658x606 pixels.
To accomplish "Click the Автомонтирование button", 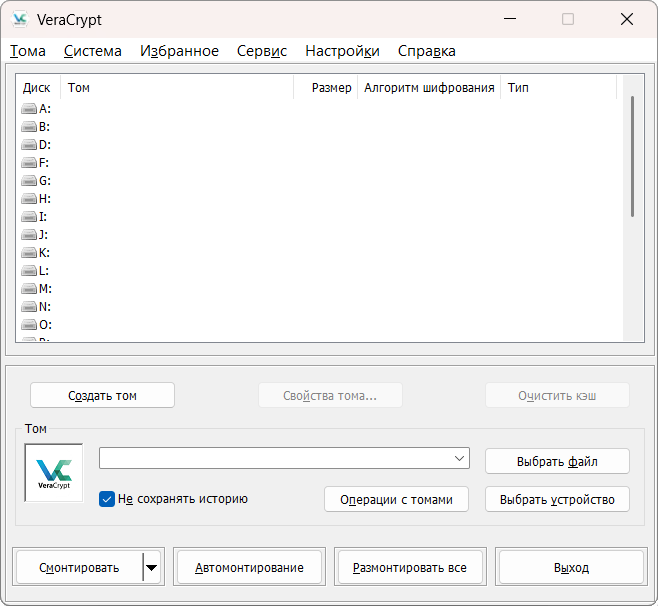I will [x=249, y=567].
